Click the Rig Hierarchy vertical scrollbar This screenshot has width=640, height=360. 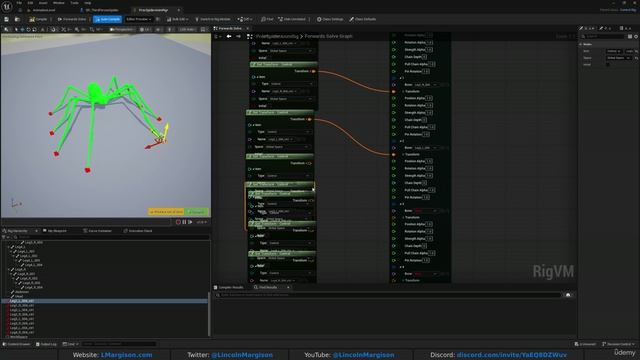tap(210, 313)
